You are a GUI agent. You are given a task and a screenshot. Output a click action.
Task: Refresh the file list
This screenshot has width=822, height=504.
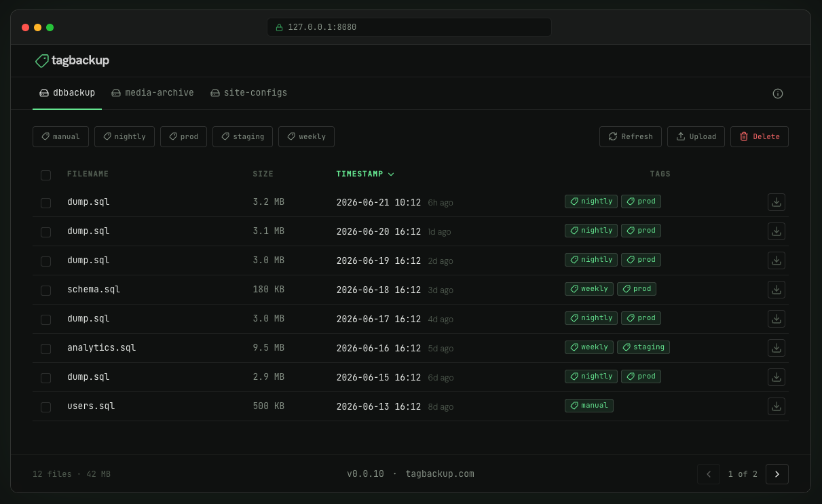(631, 136)
